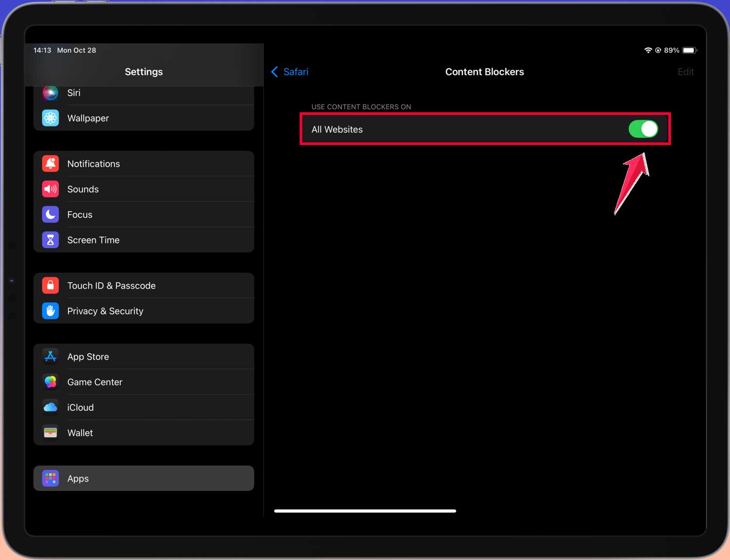Tap the Wi-Fi status bar icon
Image resolution: width=730 pixels, height=560 pixels.
click(x=648, y=50)
